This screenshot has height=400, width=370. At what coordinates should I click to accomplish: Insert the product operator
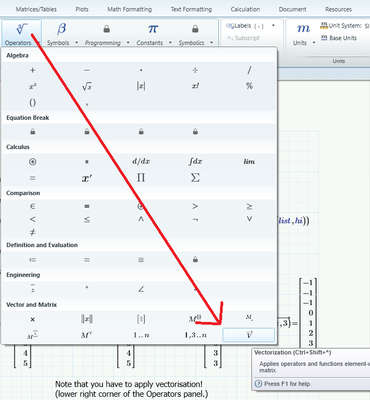click(x=141, y=177)
